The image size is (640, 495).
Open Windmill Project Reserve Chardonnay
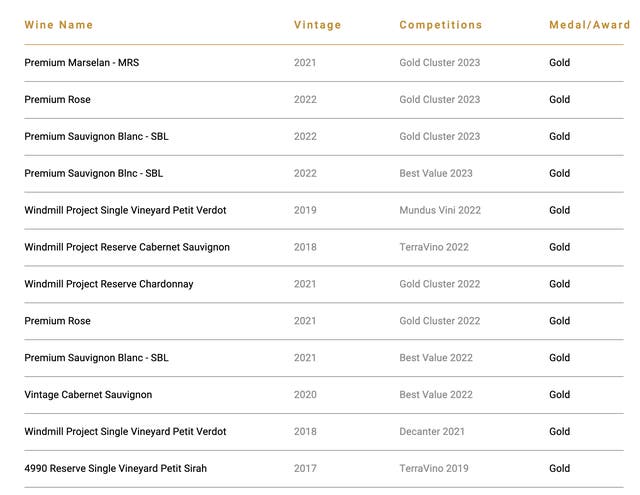[109, 284]
